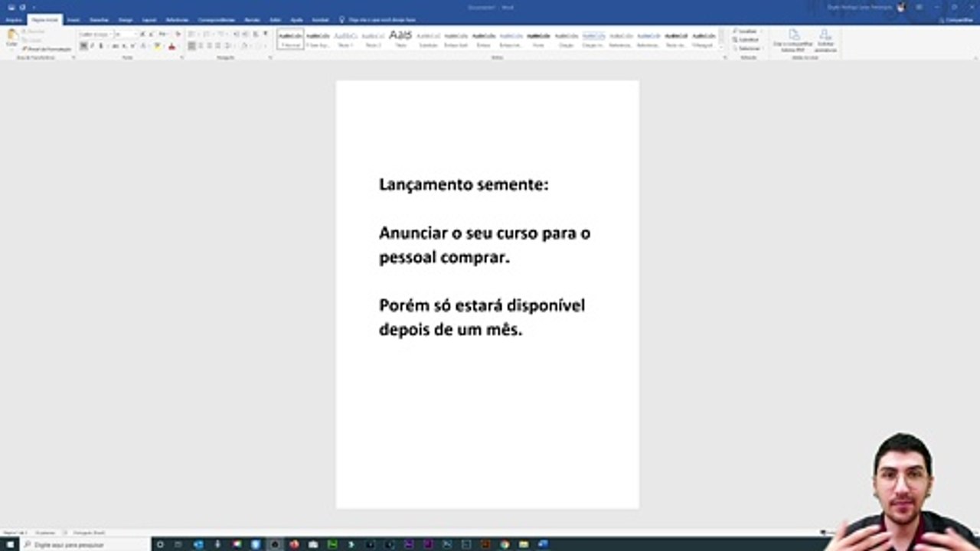Select the Título 1 style
This screenshot has width=980, height=551.
click(345, 40)
